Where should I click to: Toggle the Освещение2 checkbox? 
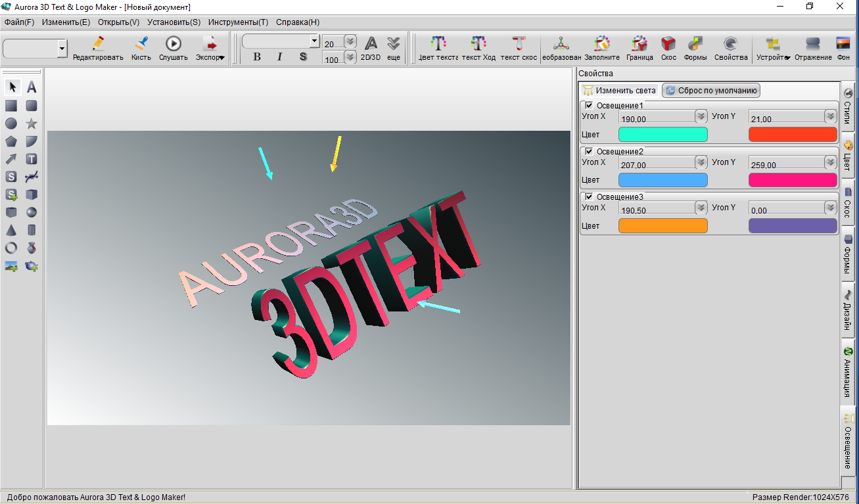coord(590,151)
